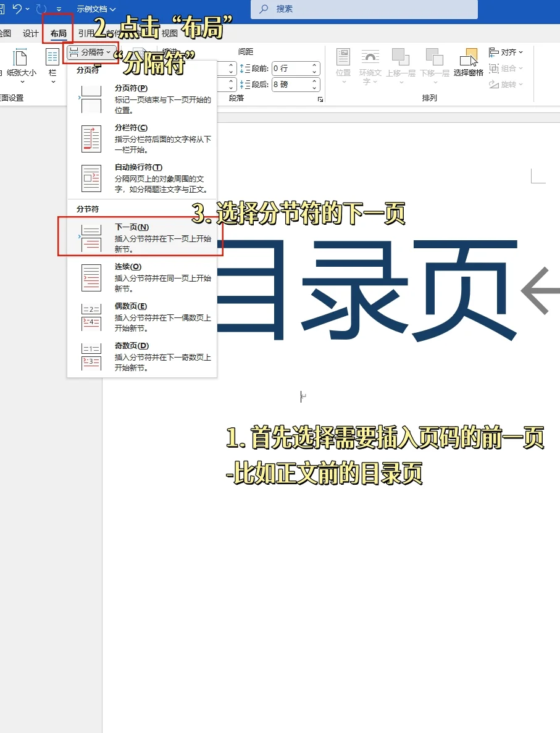Open the 段落 paragraph settings launcher
The image size is (560, 733).
pos(320,98)
